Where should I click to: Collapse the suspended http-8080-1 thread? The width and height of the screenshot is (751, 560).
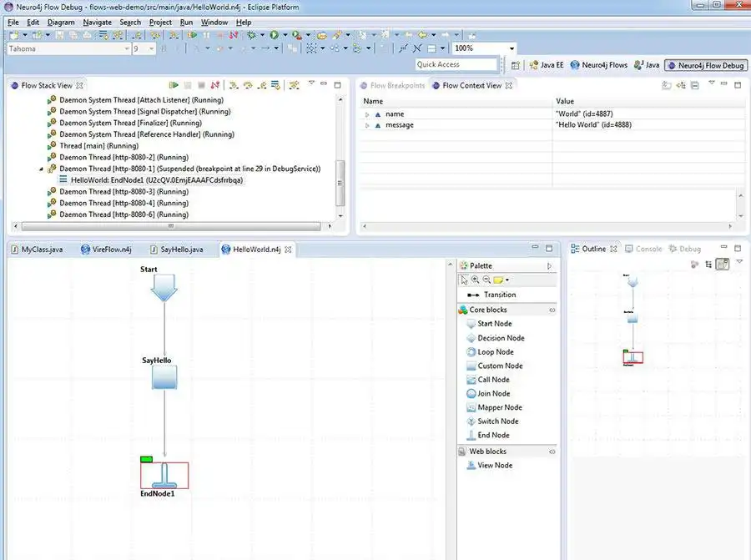pyautogui.click(x=41, y=169)
